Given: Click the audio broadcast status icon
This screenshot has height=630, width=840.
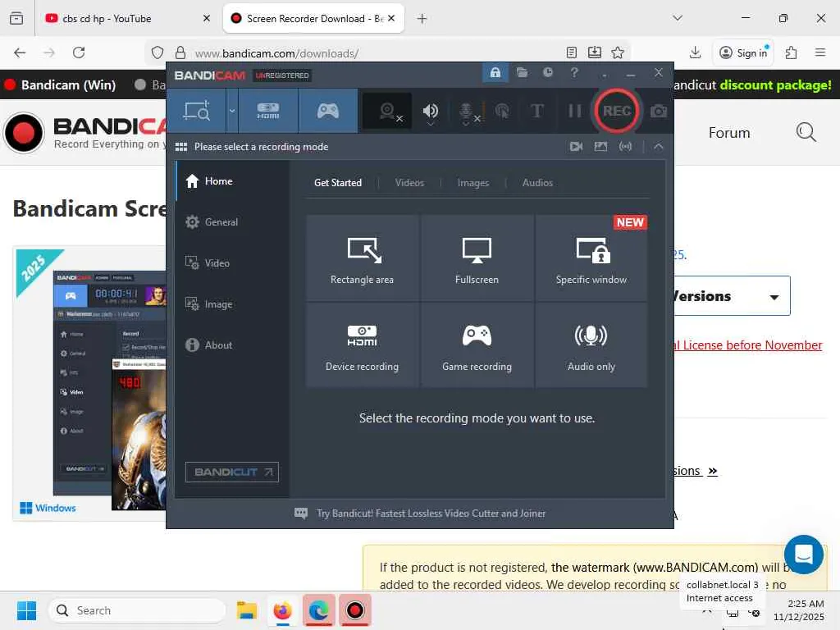Looking at the screenshot, I should [625, 146].
